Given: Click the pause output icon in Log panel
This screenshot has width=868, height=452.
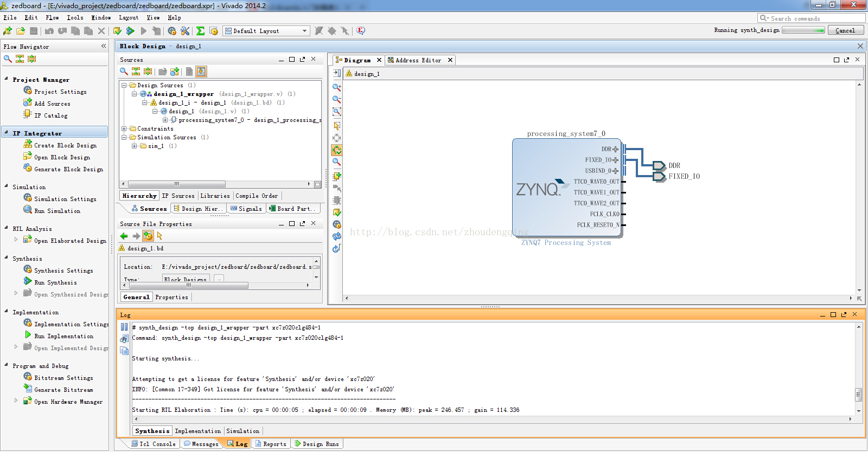Looking at the screenshot, I should point(124,327).
